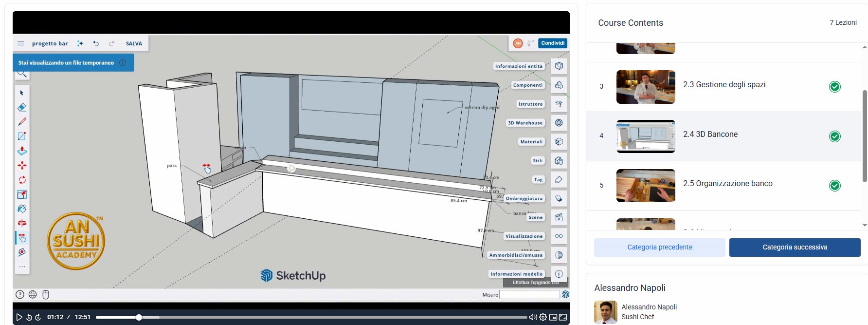The height and width of the screenshot is (325, 868).
Task: Skip forward a few seconds
Action: [x=38, y=317]
